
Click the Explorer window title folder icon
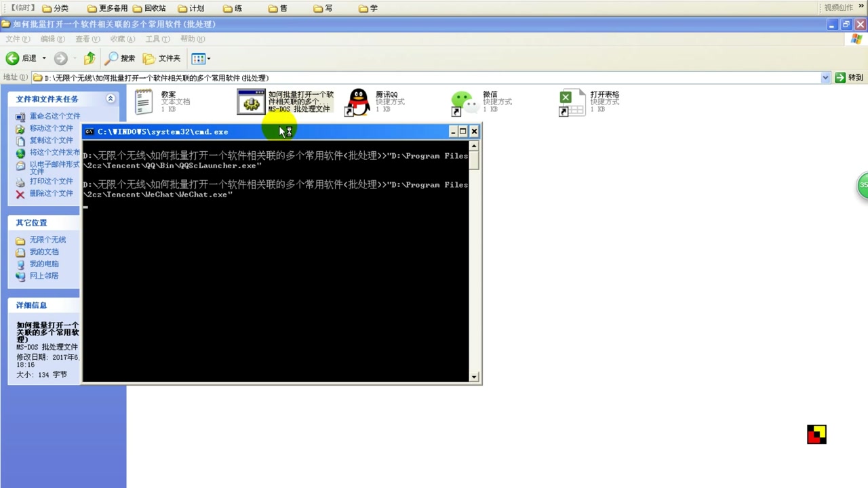6,24
